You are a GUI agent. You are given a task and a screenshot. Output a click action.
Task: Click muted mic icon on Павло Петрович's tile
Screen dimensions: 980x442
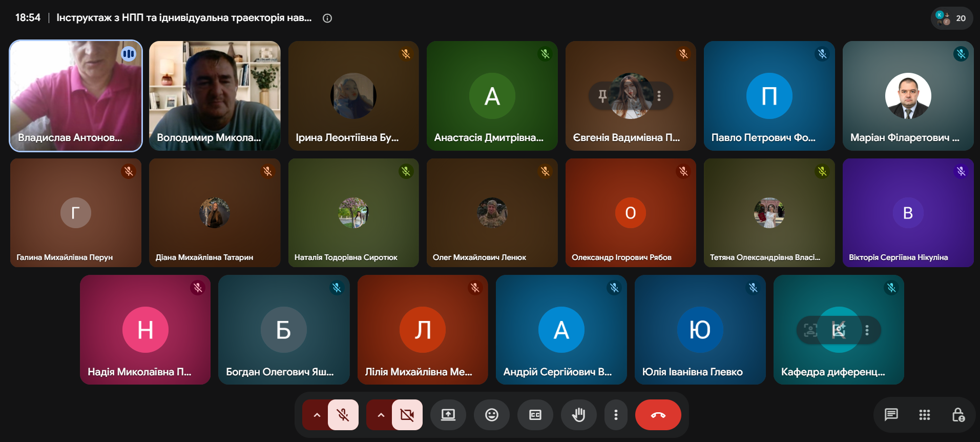point(822,54)
